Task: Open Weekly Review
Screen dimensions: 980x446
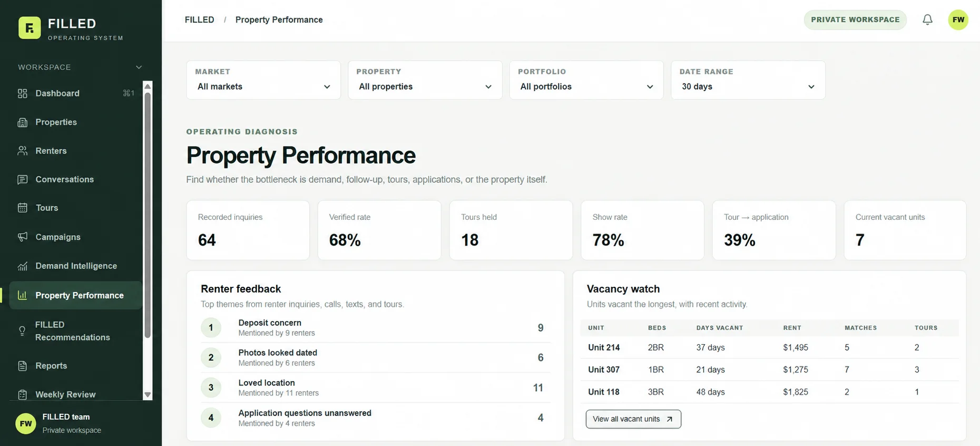Action: coord(76,394)
